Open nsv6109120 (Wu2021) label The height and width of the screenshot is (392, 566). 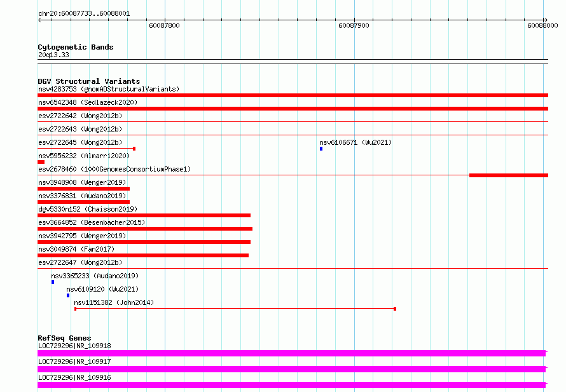(x=102, y=289)
